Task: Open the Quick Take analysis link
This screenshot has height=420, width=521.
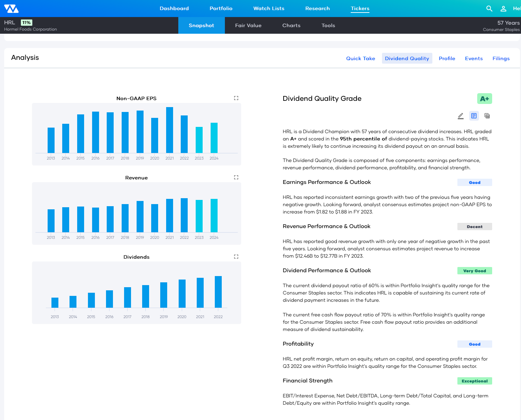Action: pyautogui.click(x=360, y=58)
